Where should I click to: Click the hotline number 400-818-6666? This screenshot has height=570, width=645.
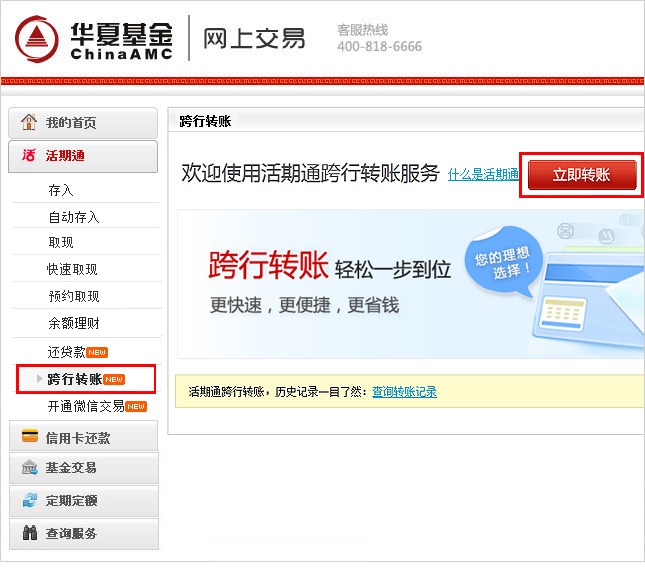tap(379, 46)
